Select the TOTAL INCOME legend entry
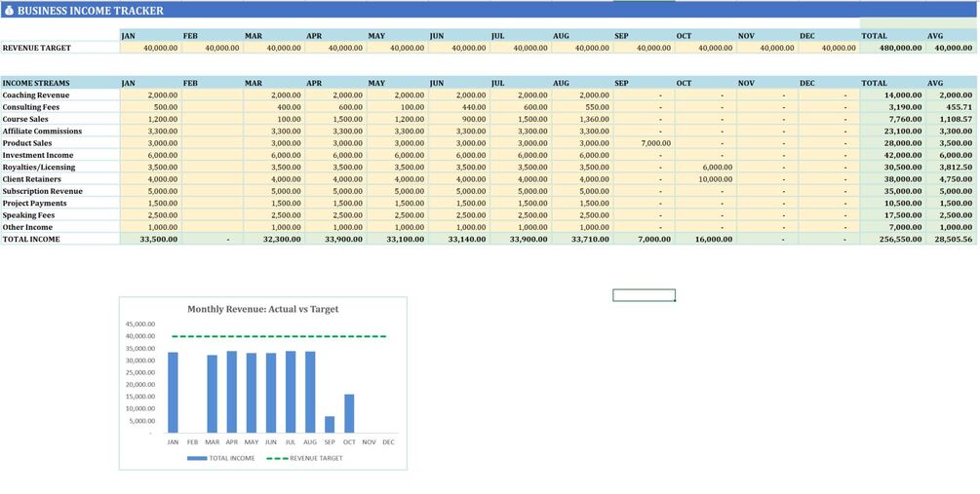Viewport: 980px width, 494px height. 220,458
